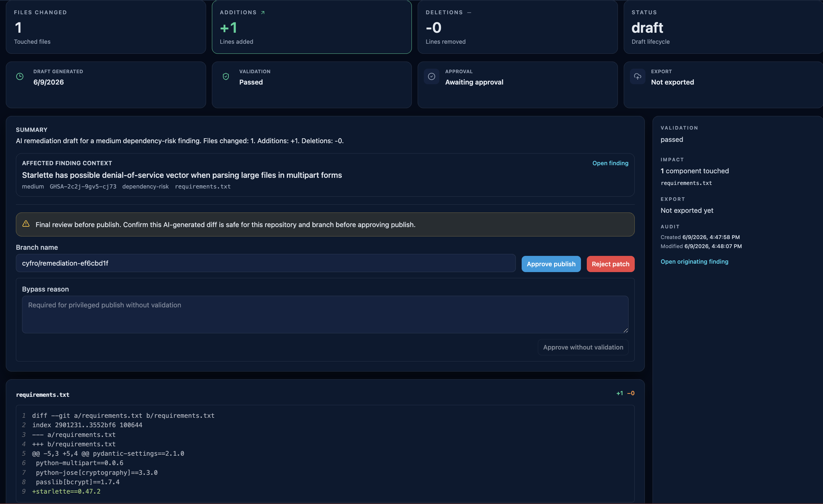
Task: Click the arrow icon next to Additions
Action: [x=263, y=12]
